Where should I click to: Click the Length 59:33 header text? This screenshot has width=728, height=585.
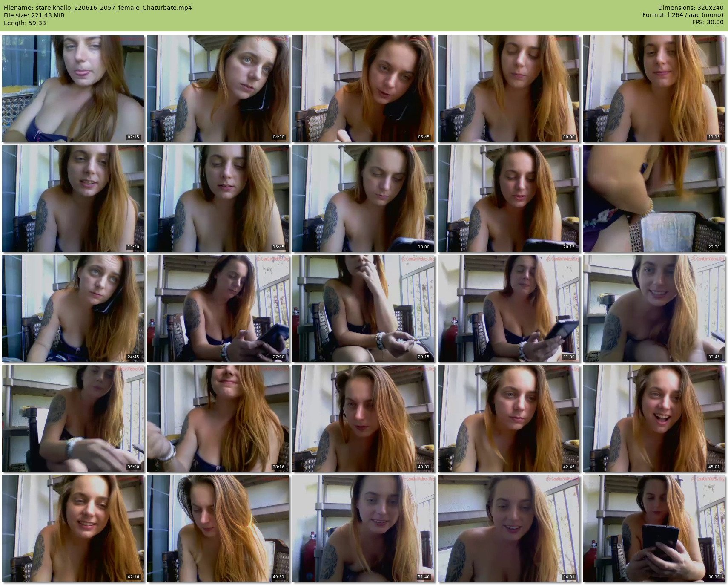point(25,23)
